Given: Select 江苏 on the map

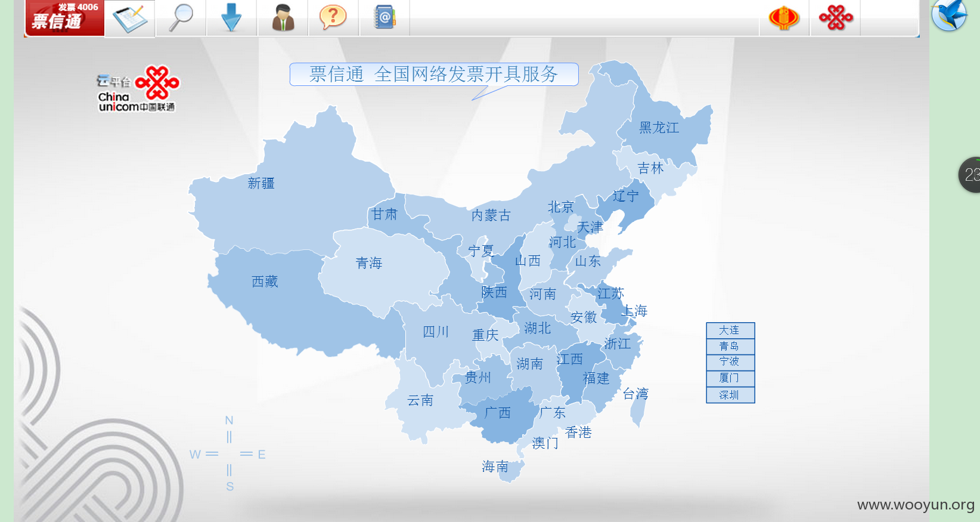Looking at the screenshot, I should (610, 294).
